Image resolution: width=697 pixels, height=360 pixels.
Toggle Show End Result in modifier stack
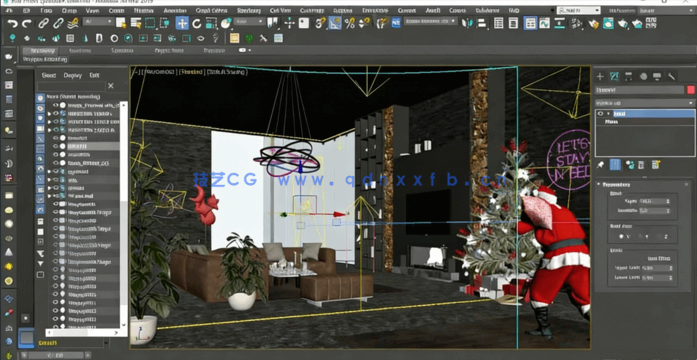615,165
